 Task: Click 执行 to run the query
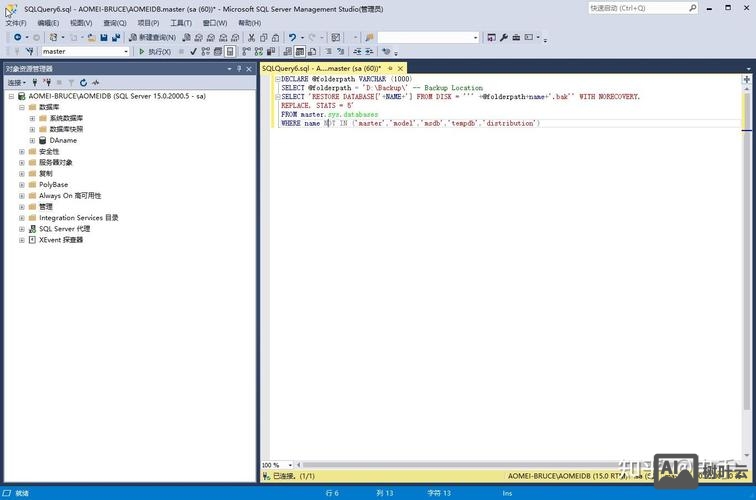coord(154,51)
